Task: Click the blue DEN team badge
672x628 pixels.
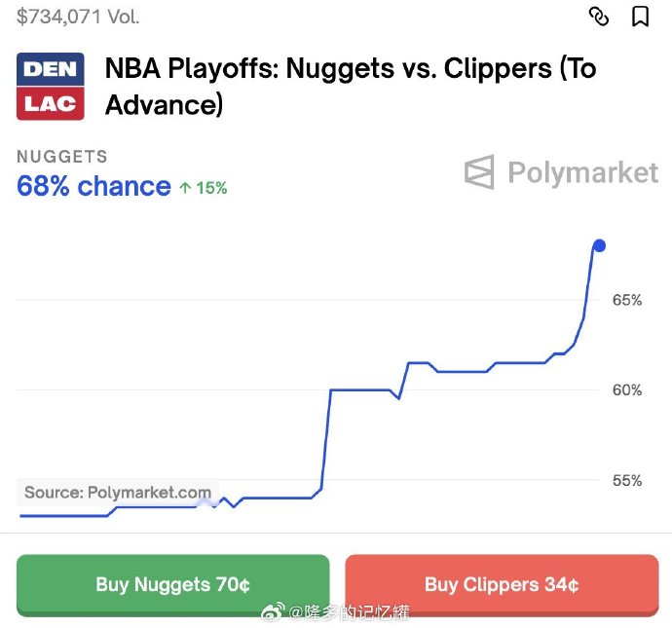Action: (x=51, y=69)
